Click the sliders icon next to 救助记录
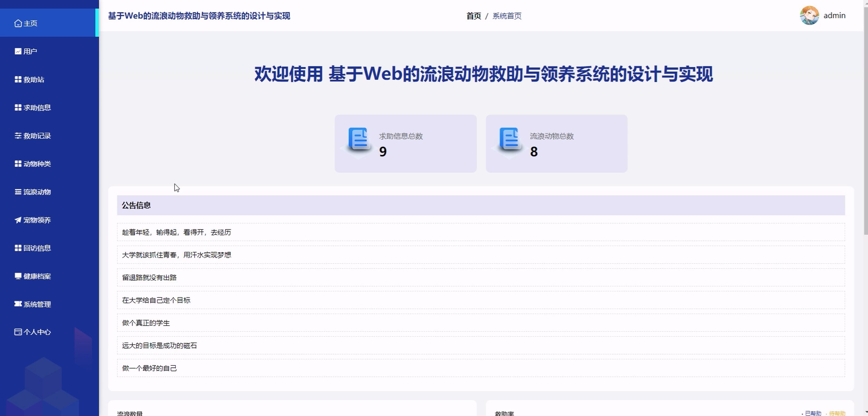 (x=18, y=136)
